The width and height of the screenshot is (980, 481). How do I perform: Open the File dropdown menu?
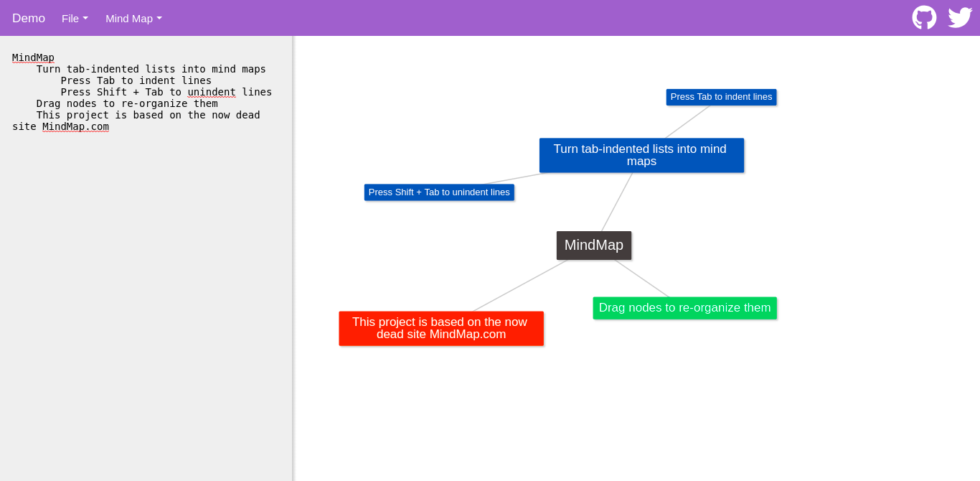[x=75, y=18]
